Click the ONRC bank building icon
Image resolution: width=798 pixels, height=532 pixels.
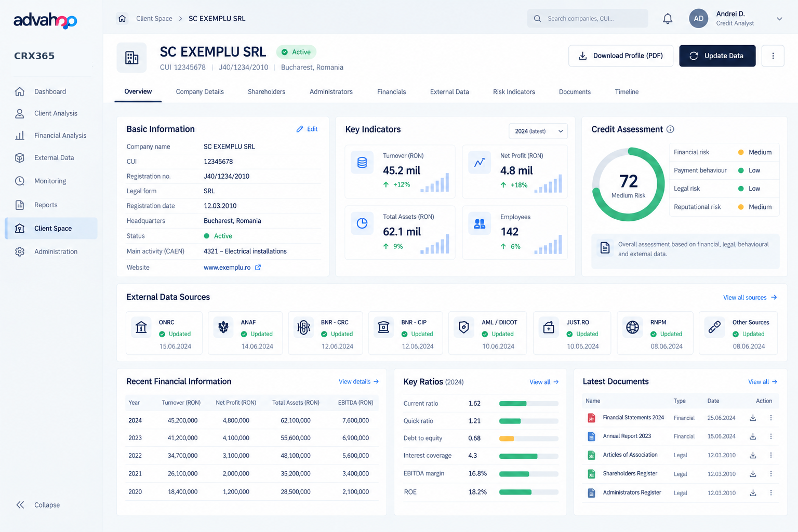tap(141, 327)
